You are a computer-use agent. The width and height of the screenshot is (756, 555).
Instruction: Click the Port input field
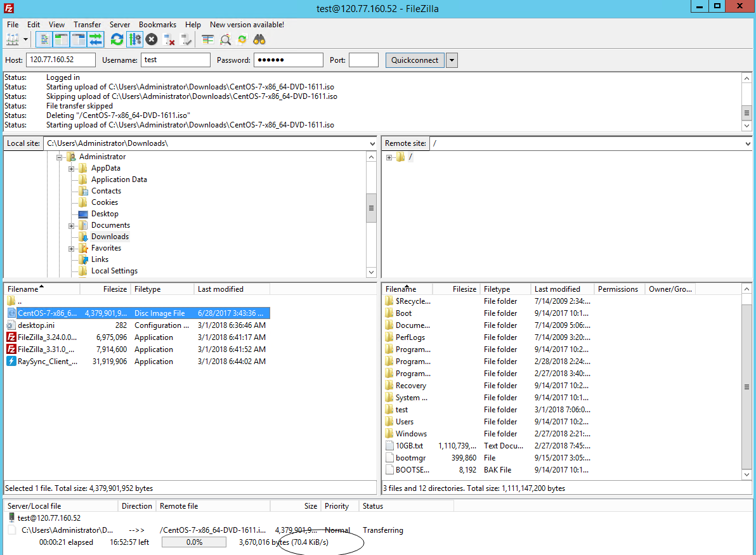point(363,60)
